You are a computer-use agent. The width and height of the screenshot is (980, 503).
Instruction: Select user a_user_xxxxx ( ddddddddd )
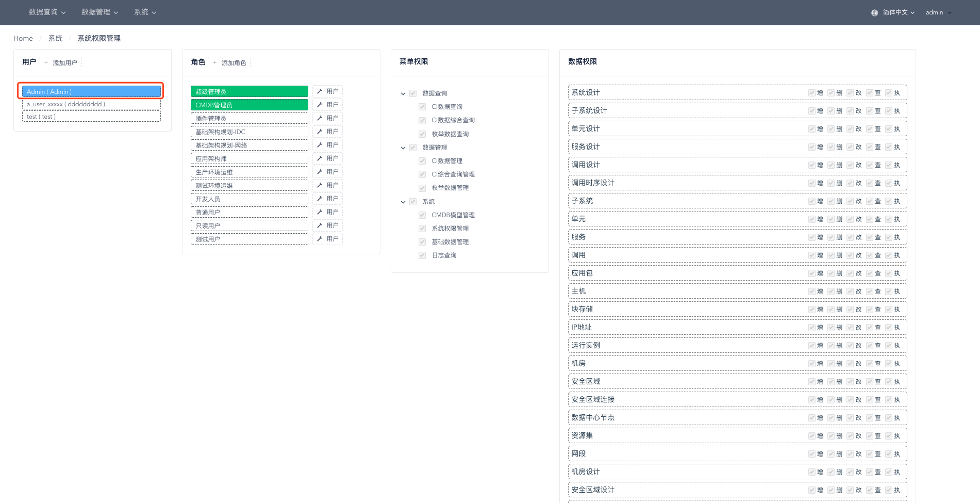[x=91, y=104]
